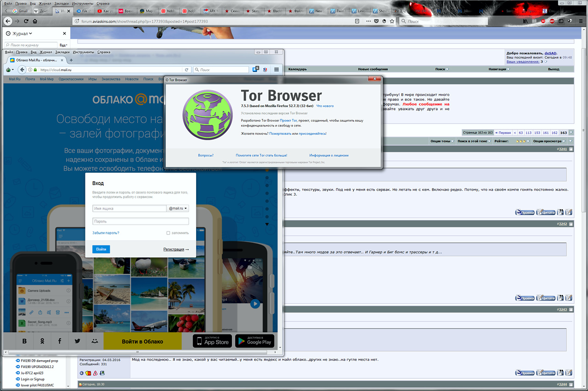Click the Adblock Plus toolbar icon
Screen dimensions: 588x391
[552, 21]
